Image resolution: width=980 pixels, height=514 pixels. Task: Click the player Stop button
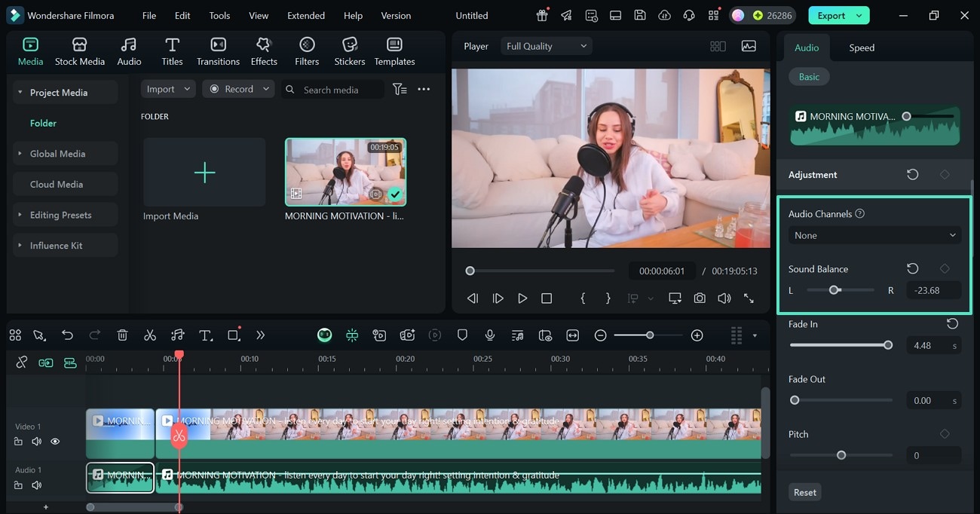547,298
